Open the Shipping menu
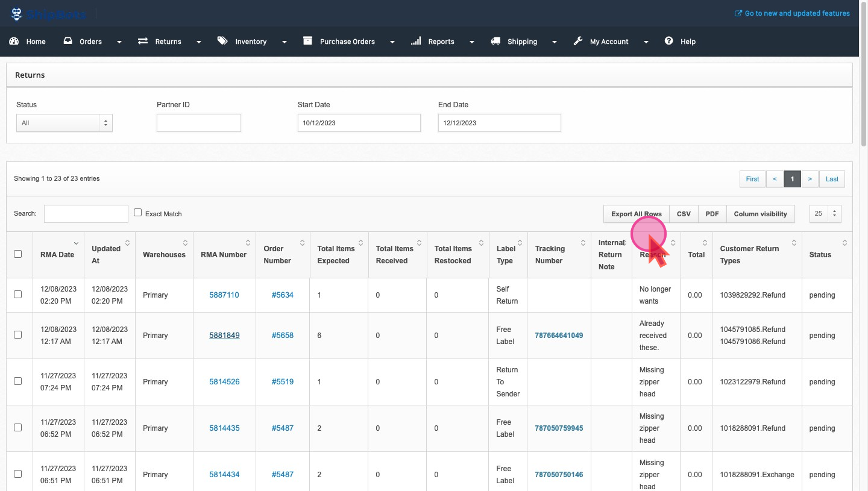 pos(522,42)
